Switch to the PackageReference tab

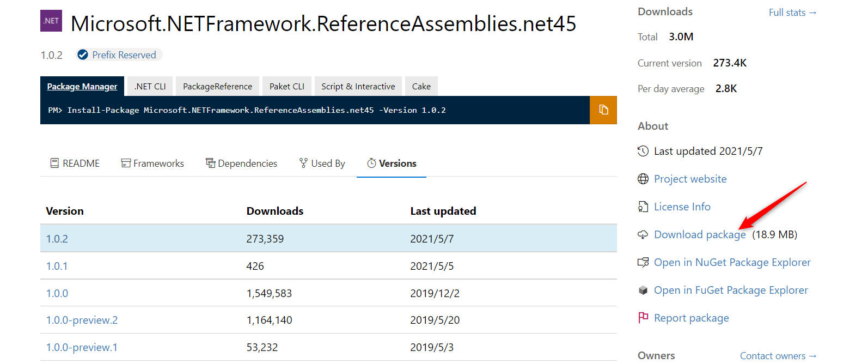pyautogui.click(x=218, y=86)
